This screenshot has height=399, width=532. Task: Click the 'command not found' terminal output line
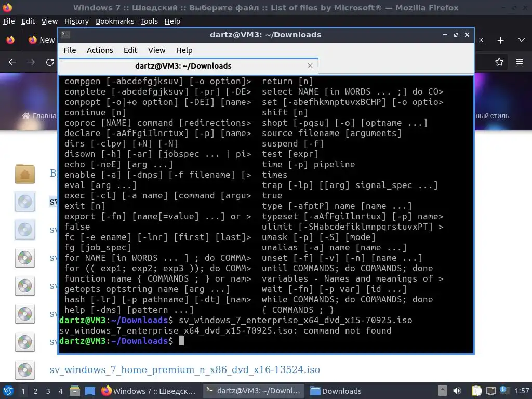225,330
